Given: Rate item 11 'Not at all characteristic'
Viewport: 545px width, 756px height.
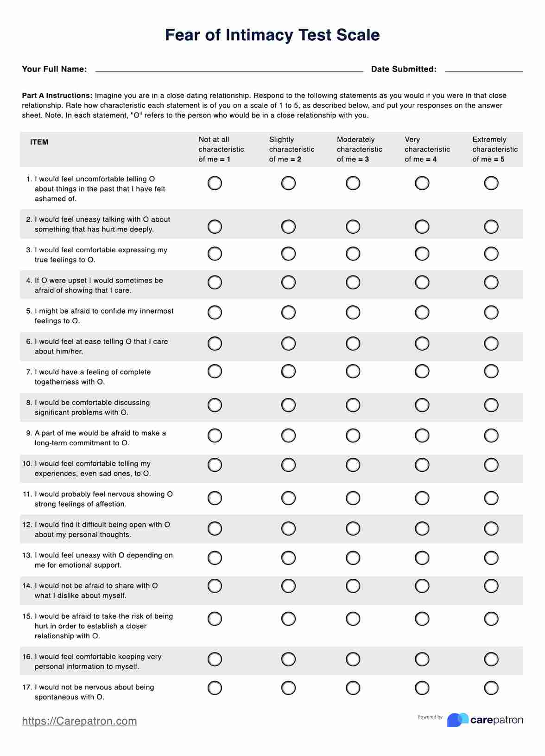Looking at the screenshot, I should point(215,498).
